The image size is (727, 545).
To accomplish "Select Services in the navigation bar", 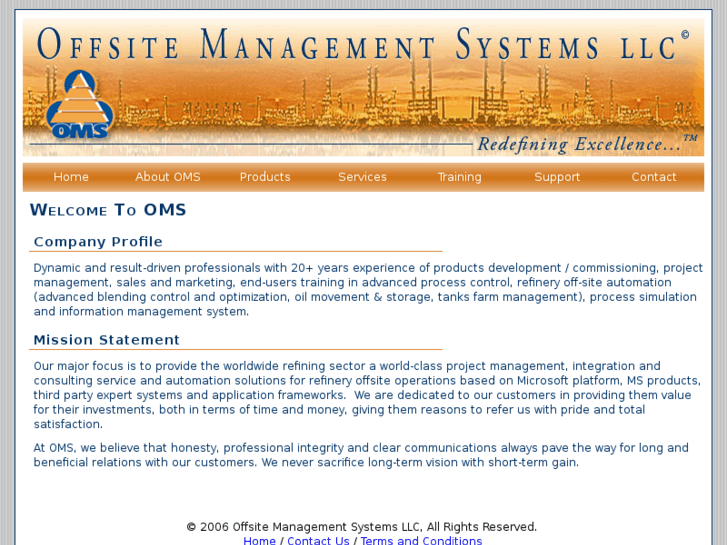I will click(362, 177).
